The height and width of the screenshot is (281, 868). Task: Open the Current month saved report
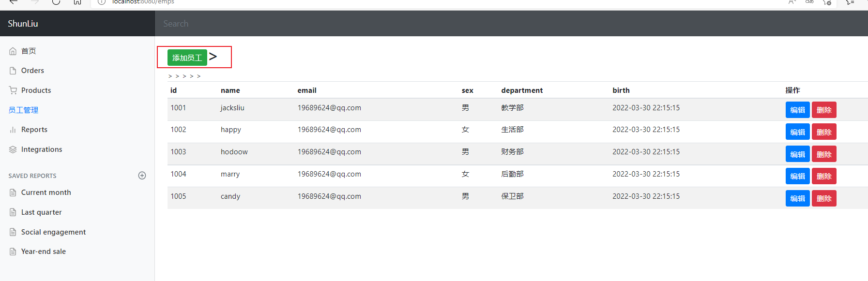pos(46,192)
